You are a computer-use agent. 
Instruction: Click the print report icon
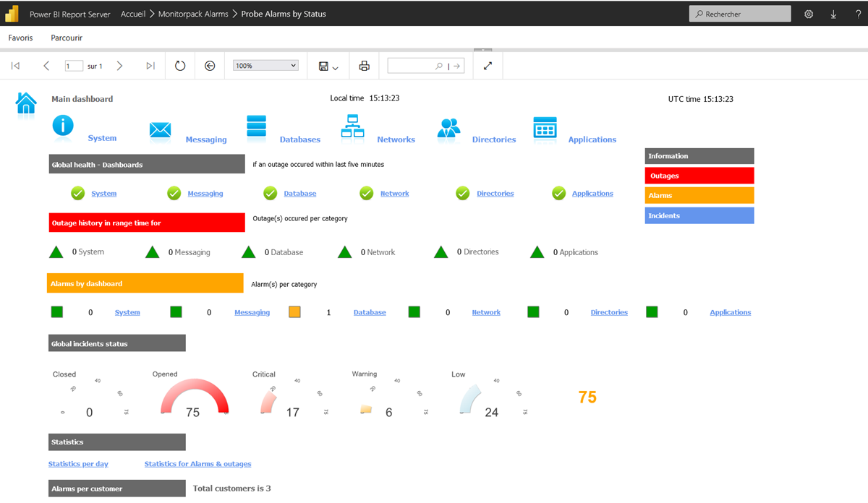[x=365, y=66]
